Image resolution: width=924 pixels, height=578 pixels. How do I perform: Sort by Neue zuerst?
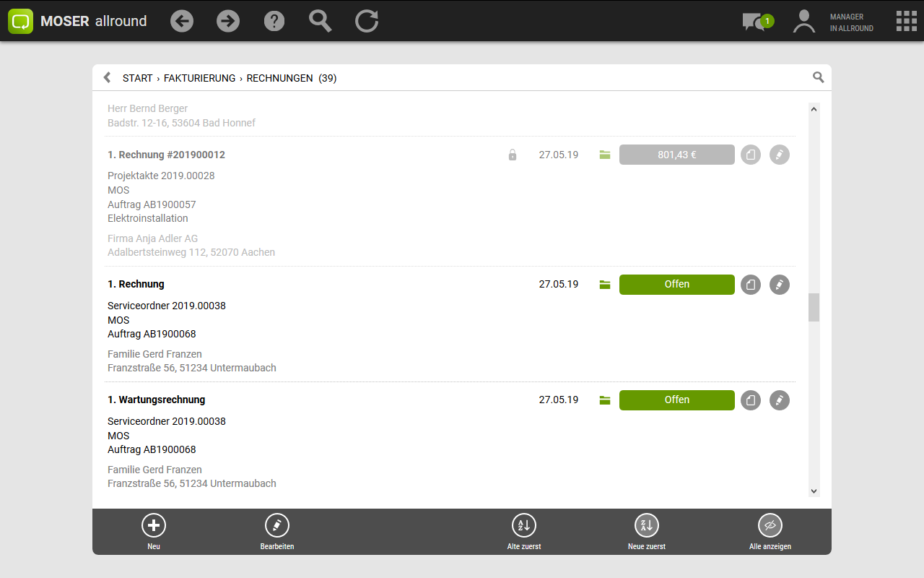coord(647,532)
